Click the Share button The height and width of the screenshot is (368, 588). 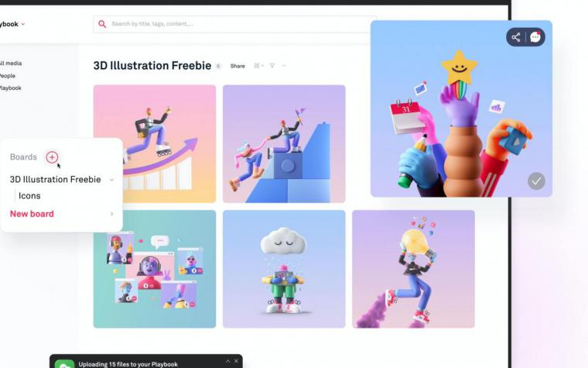[238, 66]
